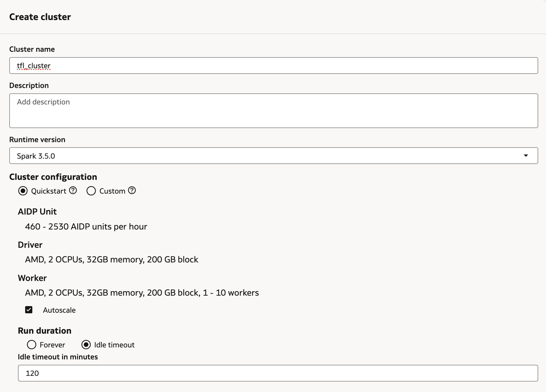Select the Idle timeout radio button
This screenshot has width=546, height=392.
point(86,345)
